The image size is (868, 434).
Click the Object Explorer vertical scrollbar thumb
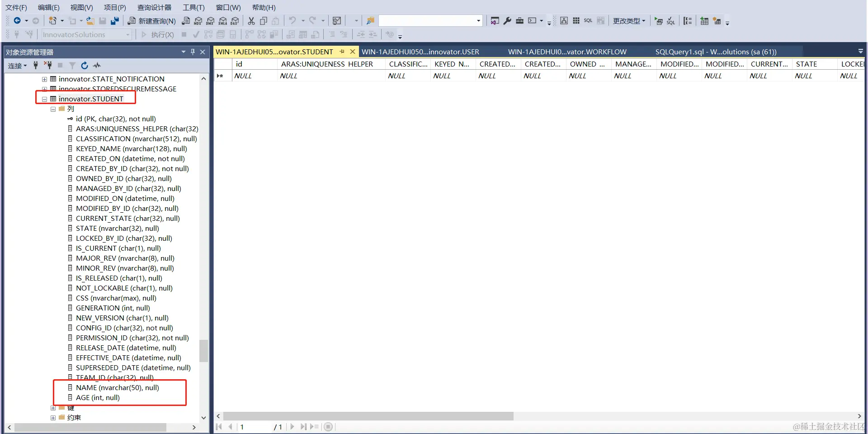point(203,351)
